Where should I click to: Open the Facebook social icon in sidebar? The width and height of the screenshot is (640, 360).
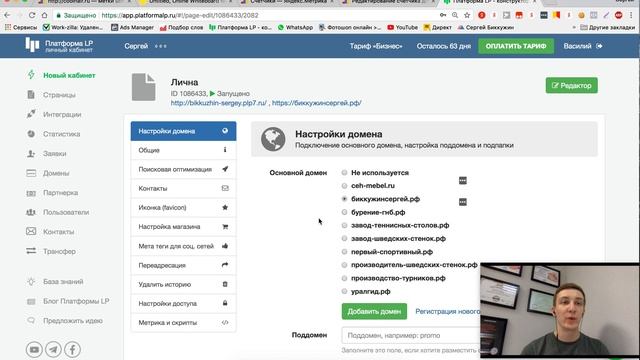[x=72, y=349]
